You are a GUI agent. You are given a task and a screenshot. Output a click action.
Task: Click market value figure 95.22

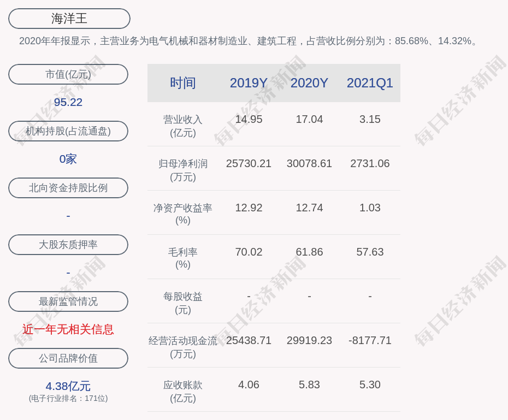tap(68, 102)
